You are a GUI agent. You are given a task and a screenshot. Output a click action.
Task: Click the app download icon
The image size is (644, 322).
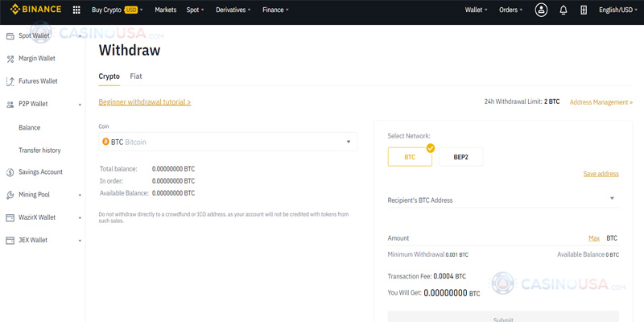584,10
